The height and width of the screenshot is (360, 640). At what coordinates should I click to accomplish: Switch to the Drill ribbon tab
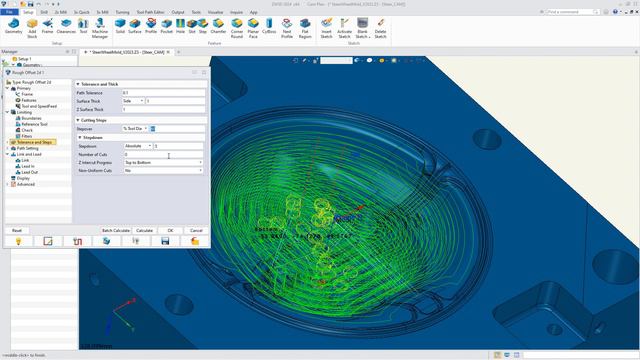click(44, 12)
